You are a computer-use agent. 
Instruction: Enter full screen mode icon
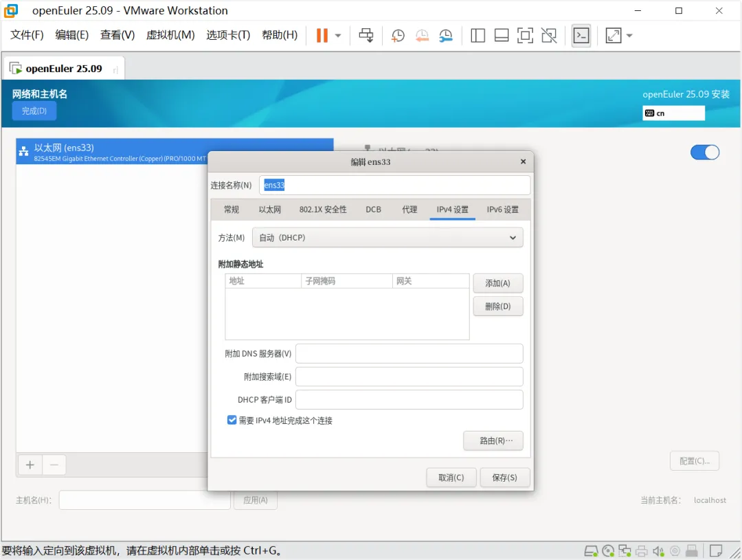[526, 36]
